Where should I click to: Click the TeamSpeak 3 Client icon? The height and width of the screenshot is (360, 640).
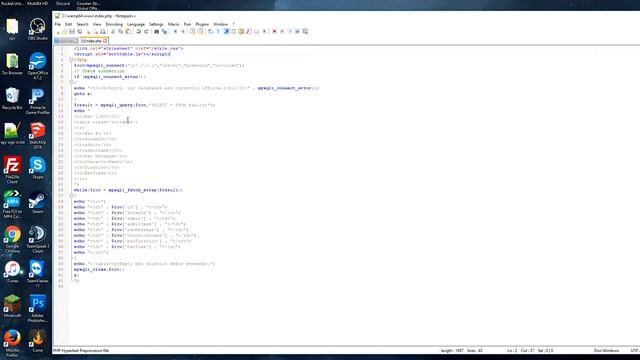pos(38,239)
